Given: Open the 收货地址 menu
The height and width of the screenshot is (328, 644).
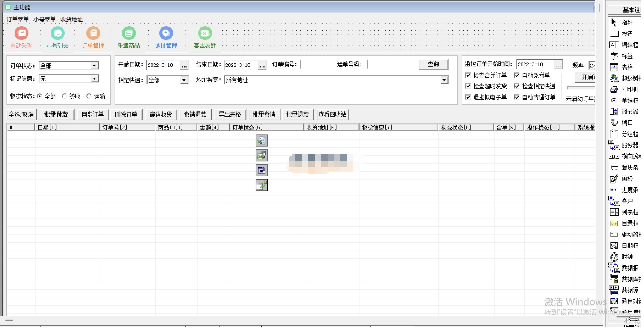Looking at the screenshot, I should [72, 19].
